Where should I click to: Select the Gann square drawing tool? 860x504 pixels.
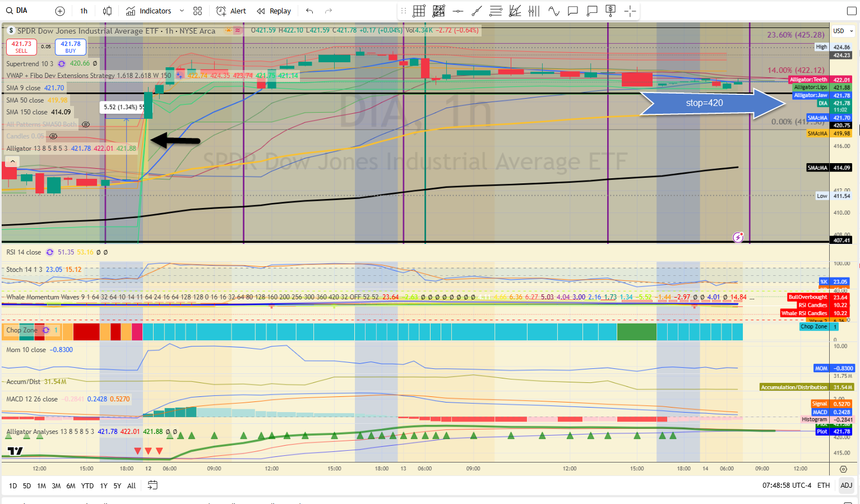coord(438,11)
